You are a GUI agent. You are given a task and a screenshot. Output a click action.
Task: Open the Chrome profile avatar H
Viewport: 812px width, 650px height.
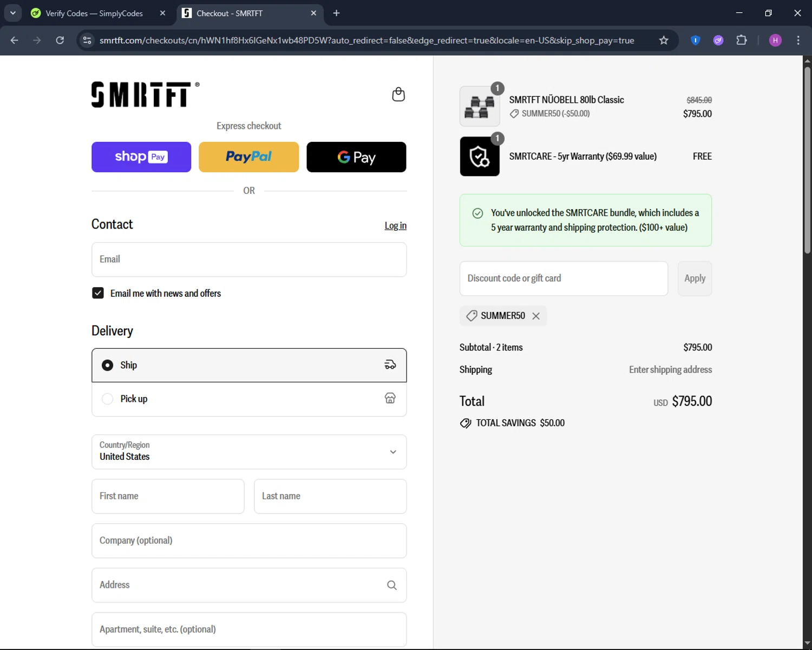pos(775,40)
